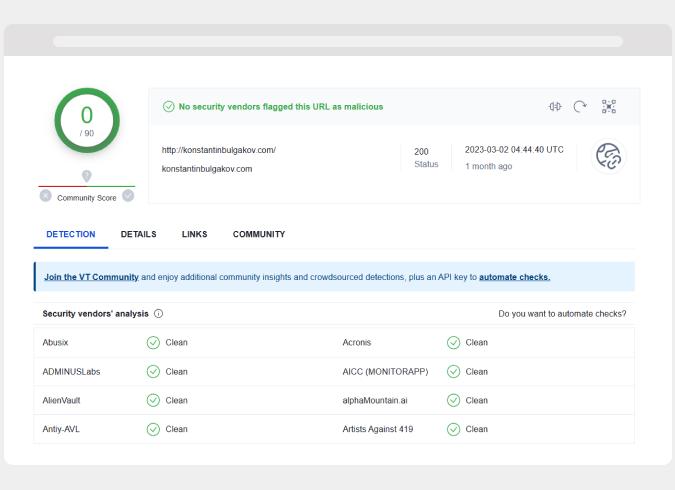Click the similarity search icon in header
675x490 pixels.
pyautogui.click(x=555, y=106)
